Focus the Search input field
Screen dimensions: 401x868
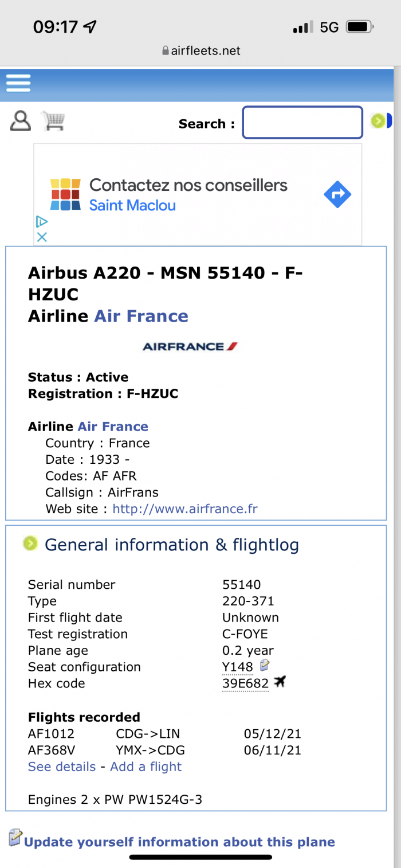[x=302, y=122]
